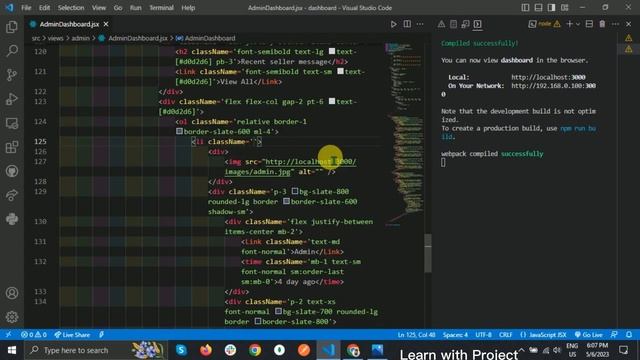Viewport: 640px width, 360px height.
Task: Click the admin breadcrumb segment
Action: (x=80, y=38)
